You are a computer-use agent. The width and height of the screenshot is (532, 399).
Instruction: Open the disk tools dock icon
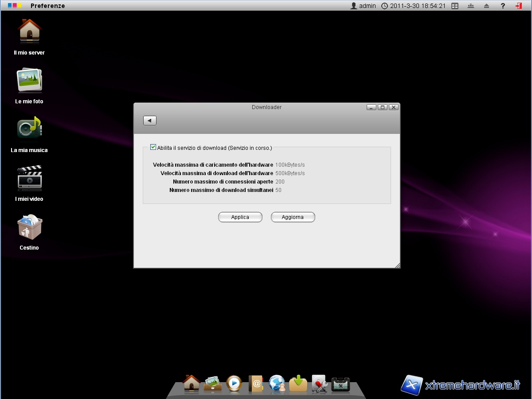(319, 384)
